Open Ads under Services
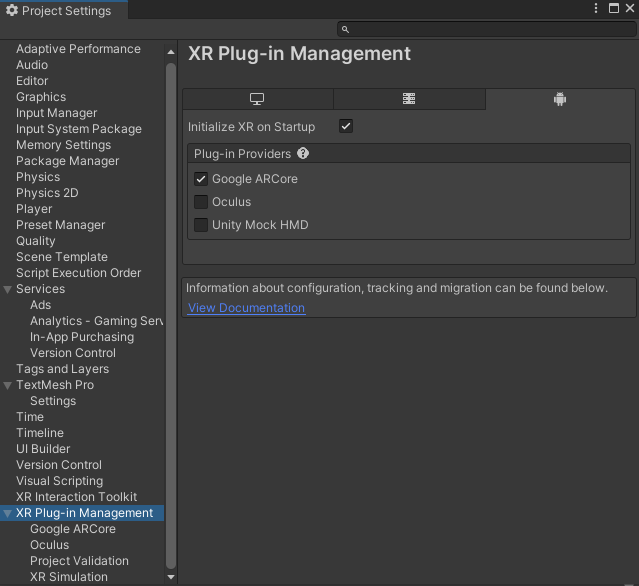The width and height of the screenshot is (639, 586). [40, 305]
